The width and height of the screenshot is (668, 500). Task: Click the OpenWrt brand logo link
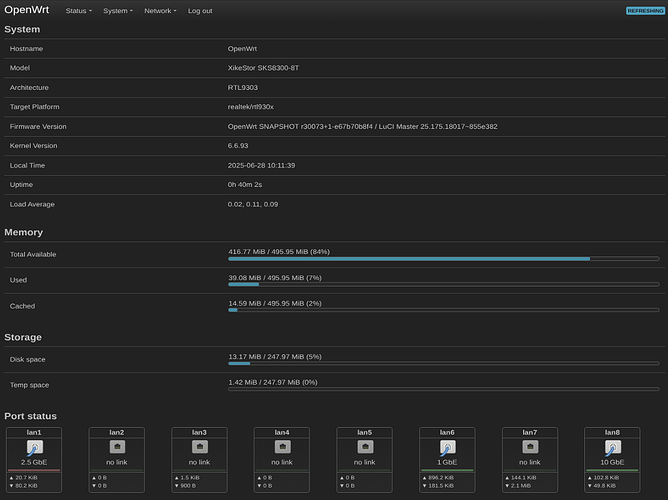point(26,11)
